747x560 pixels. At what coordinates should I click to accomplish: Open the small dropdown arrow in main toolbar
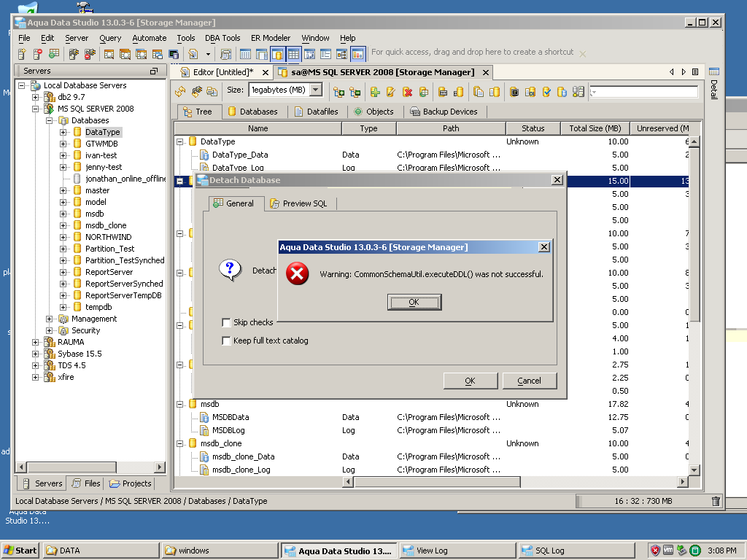[x=208, y=54]
